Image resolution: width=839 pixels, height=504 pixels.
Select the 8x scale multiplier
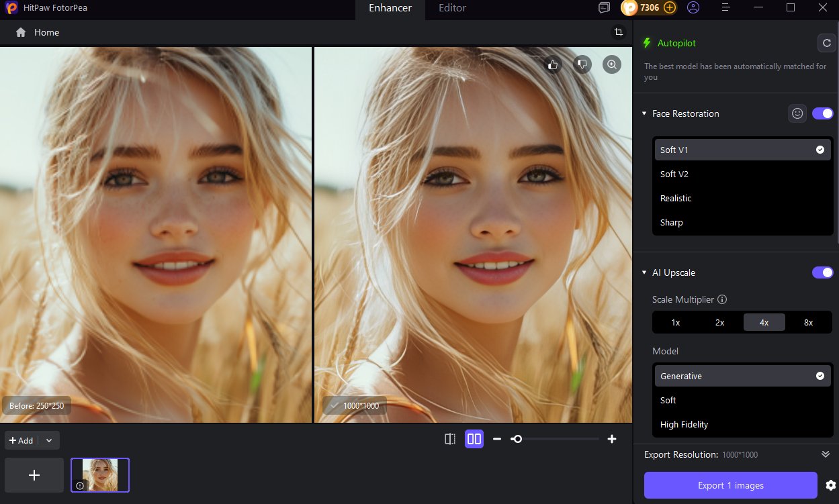pos(808,322)
